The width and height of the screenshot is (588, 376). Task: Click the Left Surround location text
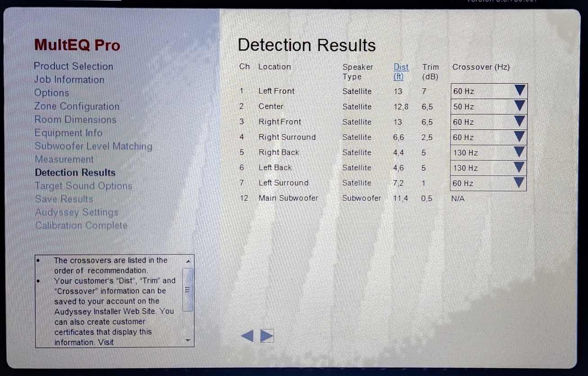coord(283,183)
